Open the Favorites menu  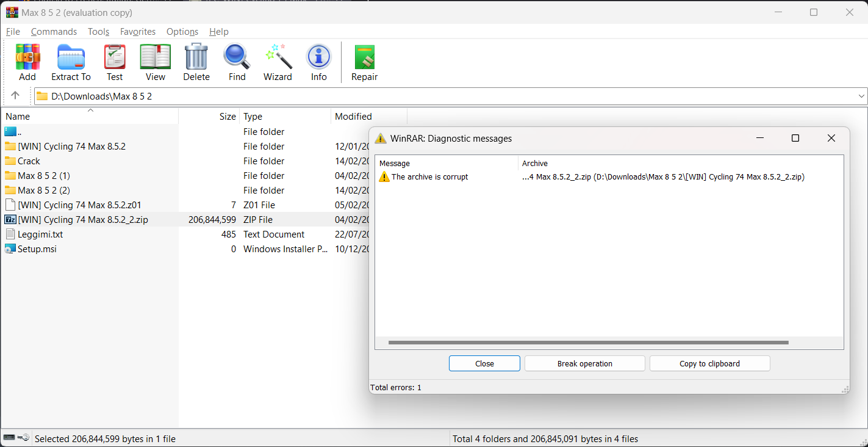(138, 32)
